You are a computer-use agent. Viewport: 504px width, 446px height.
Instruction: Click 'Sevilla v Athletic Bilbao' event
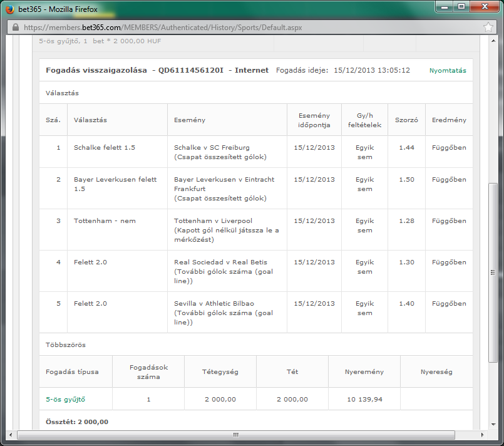click(x=214, y=304)
